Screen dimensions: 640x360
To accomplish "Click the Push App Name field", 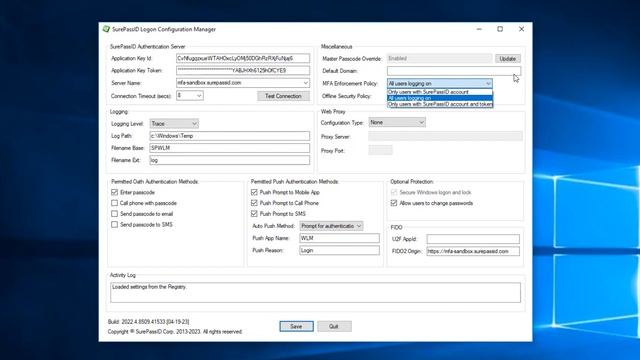I will (339, 238).
